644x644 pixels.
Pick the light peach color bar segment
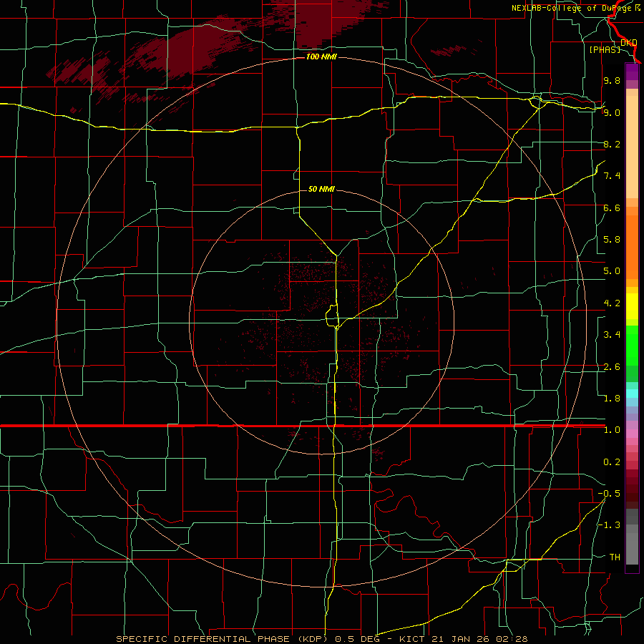tap(632, 147)
